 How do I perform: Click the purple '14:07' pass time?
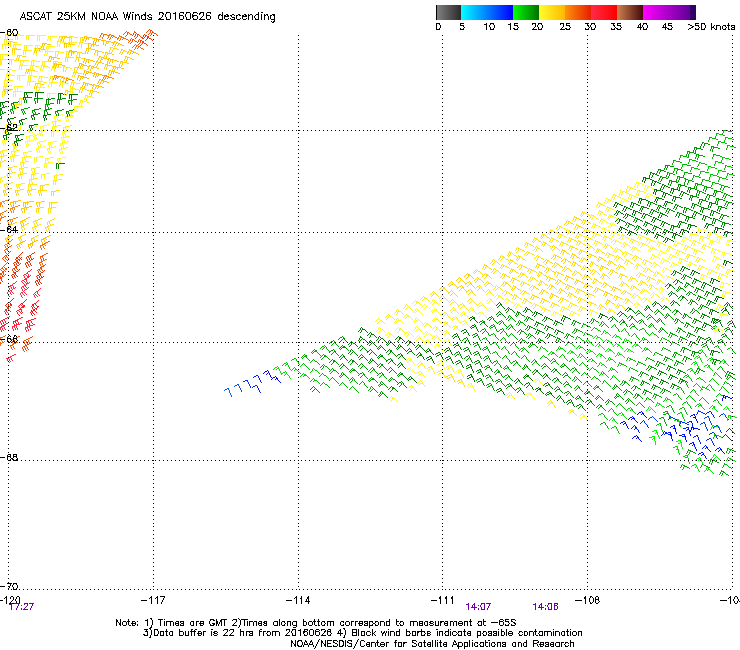[x=478, y=607]
